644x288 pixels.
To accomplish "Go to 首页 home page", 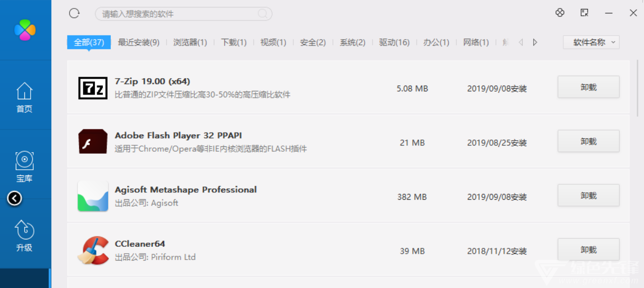I will pos(24,98).
